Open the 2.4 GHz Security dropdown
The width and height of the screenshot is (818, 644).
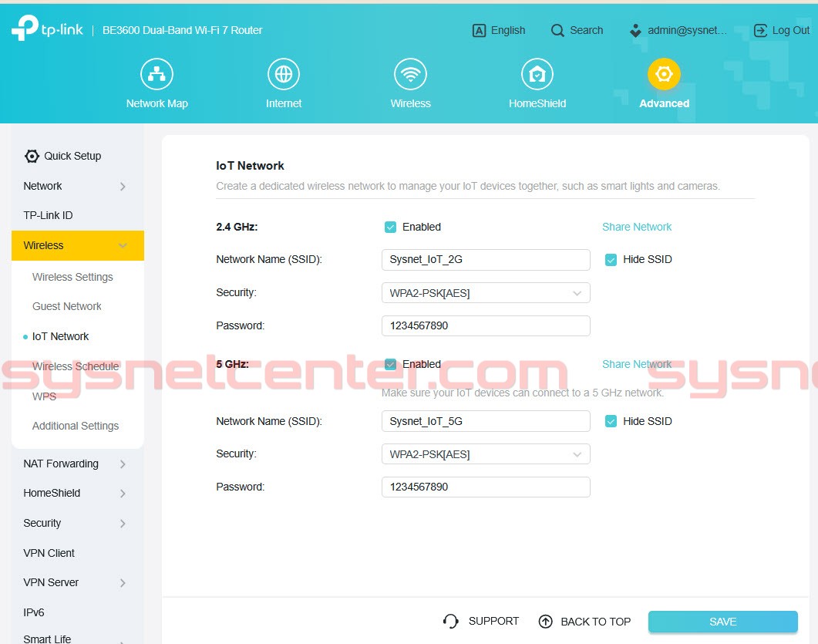[486, 293]
